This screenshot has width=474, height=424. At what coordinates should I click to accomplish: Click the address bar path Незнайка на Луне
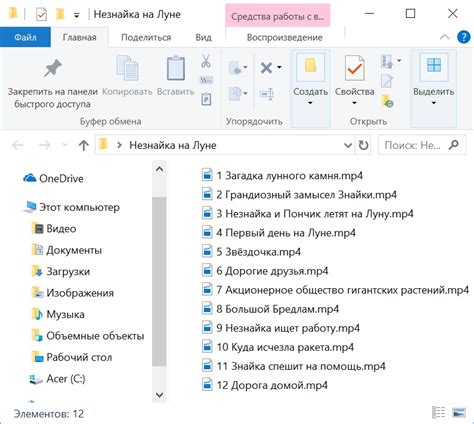pyautogui.click(x=173, y=145)
